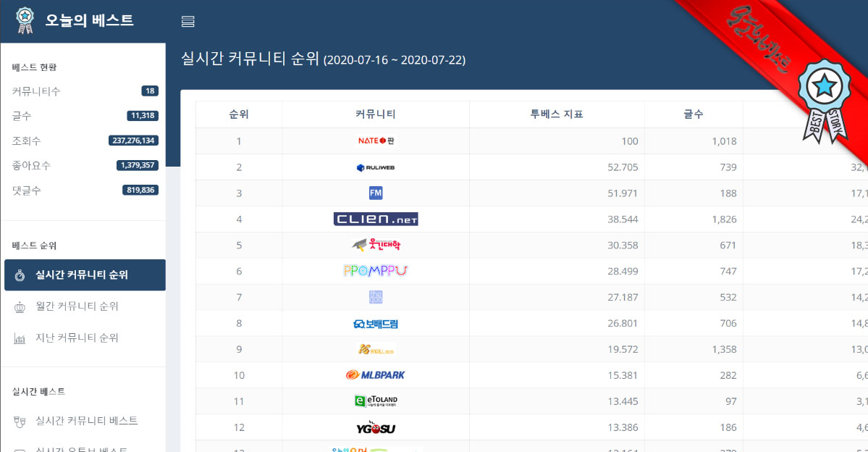The image size is (868, 452).
Task: Click the 댓글수 label in sidebar
Action: click(27, 190)
